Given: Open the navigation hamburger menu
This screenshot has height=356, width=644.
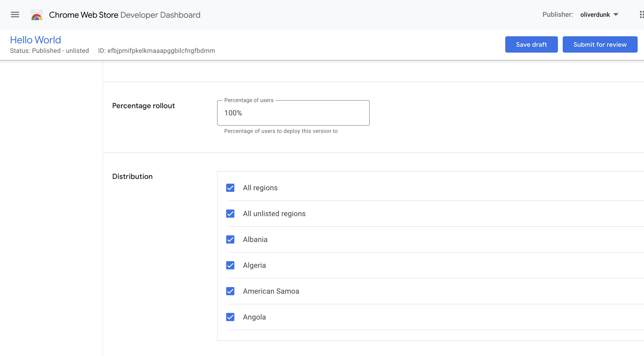Looking at the screenshot, I should 15,15.
